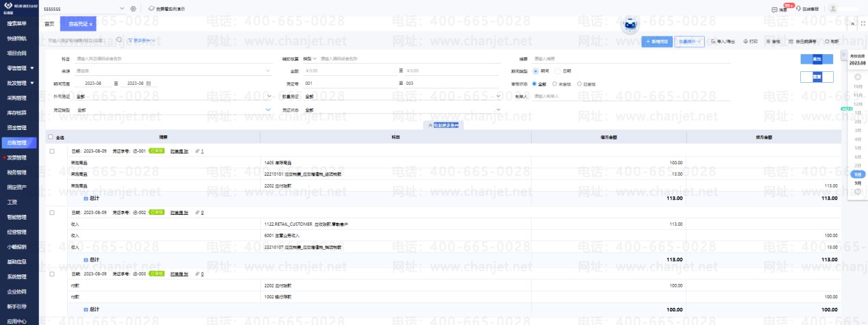Screen dimensions: 868x325
Task: Click the 总计 icon under voucher 记-002
Action: [x=86, y=259]
